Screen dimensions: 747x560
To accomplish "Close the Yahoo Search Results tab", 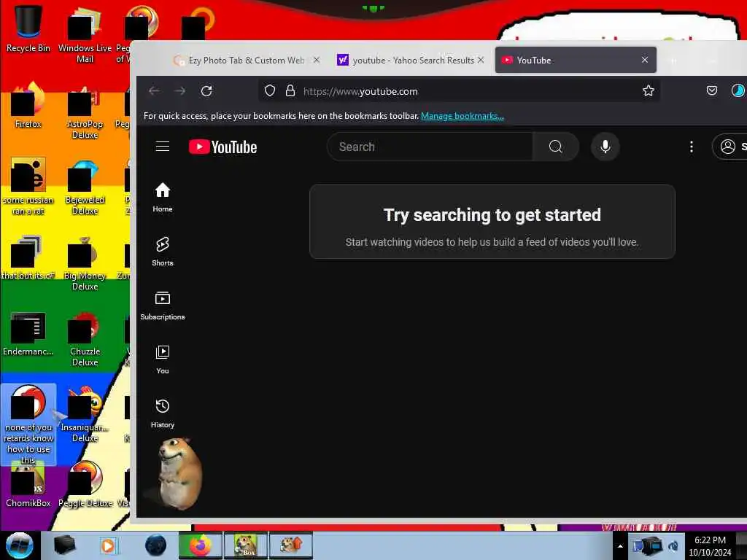I will click(481, 60).
